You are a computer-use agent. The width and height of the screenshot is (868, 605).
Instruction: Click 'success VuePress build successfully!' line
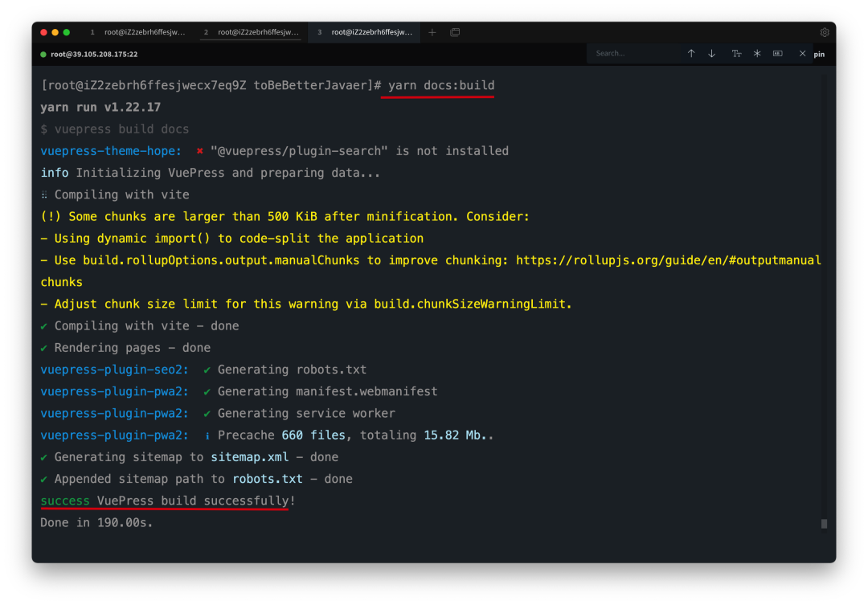point(168,501)
